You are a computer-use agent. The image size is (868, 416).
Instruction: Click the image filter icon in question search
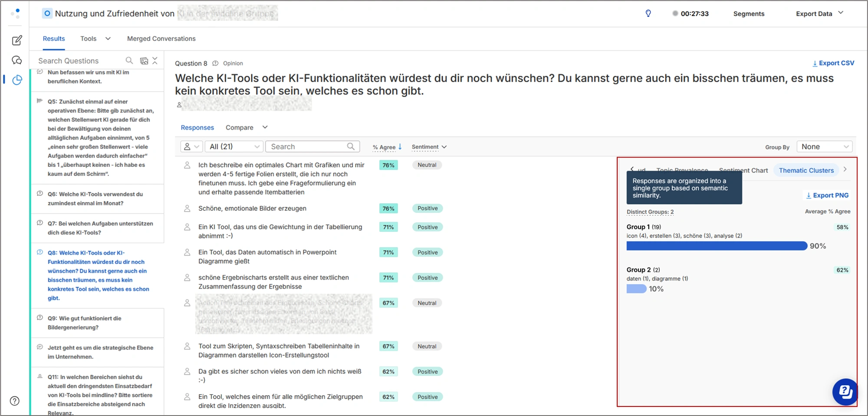[x=144, y=61]
